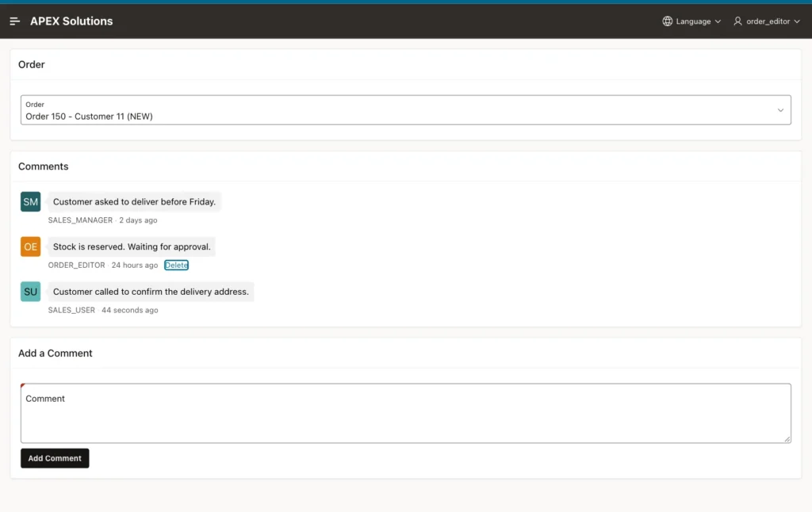
Task: Click the Add Comment button
Action: coord(55,458)
